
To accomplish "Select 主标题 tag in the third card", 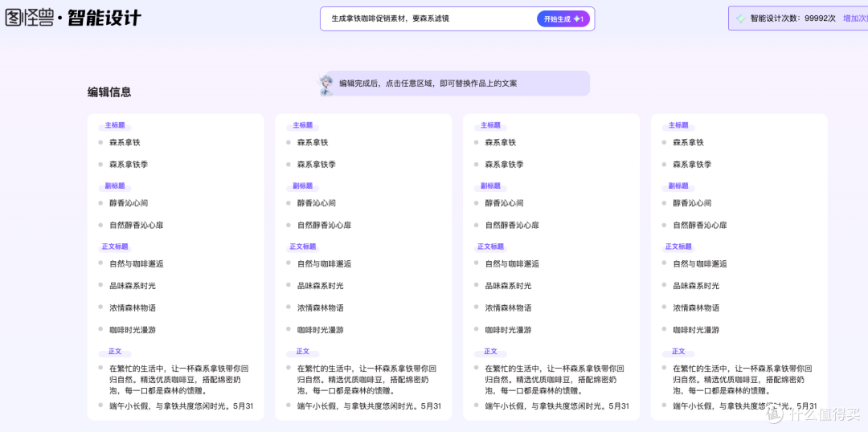I will point(490,125).
